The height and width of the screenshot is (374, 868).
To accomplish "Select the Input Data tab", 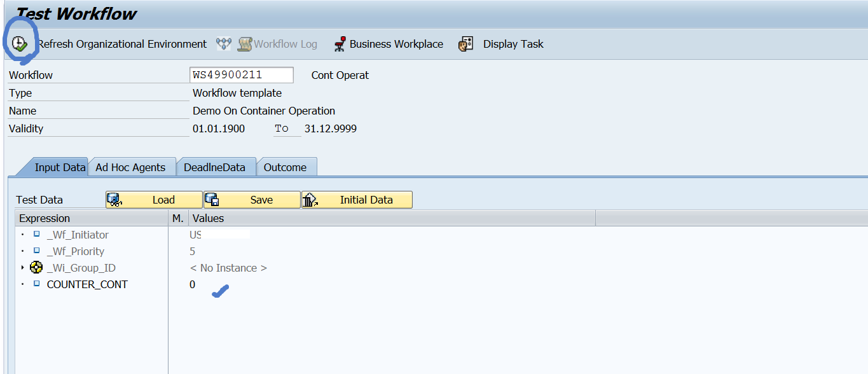I will click(60, 167).
